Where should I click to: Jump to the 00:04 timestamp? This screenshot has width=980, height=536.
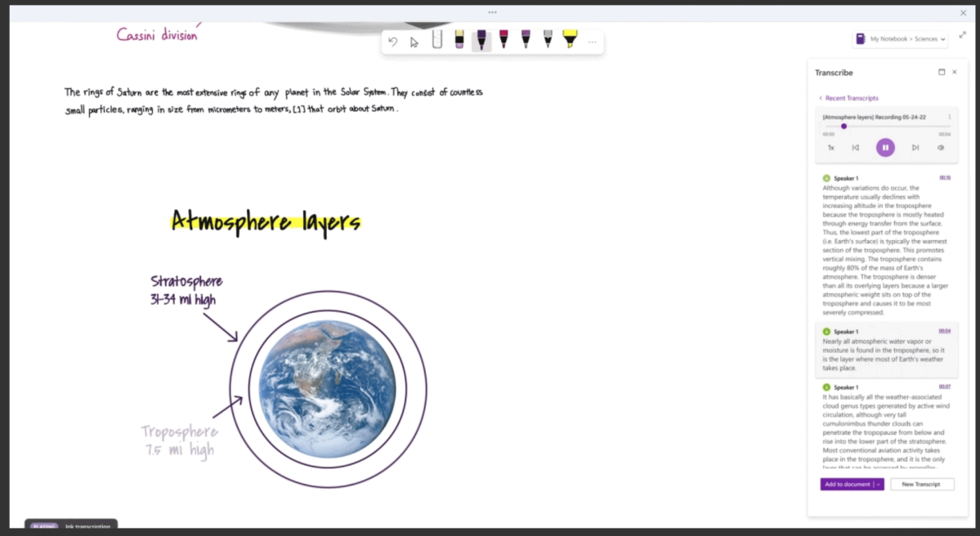[944, 331]
